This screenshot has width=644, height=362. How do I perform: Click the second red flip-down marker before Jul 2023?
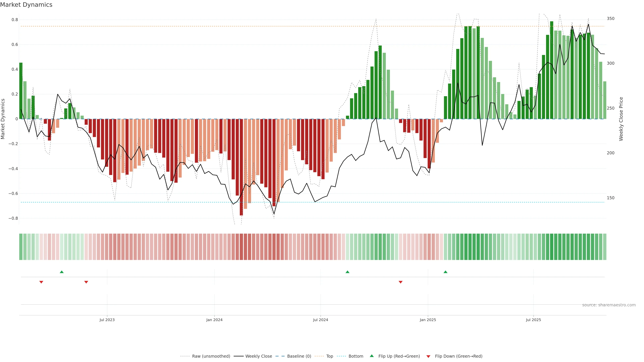(x=86, y=282)
